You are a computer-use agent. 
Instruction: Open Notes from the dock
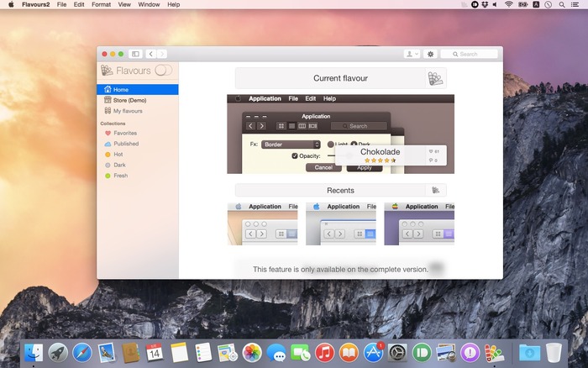(179, 353)
